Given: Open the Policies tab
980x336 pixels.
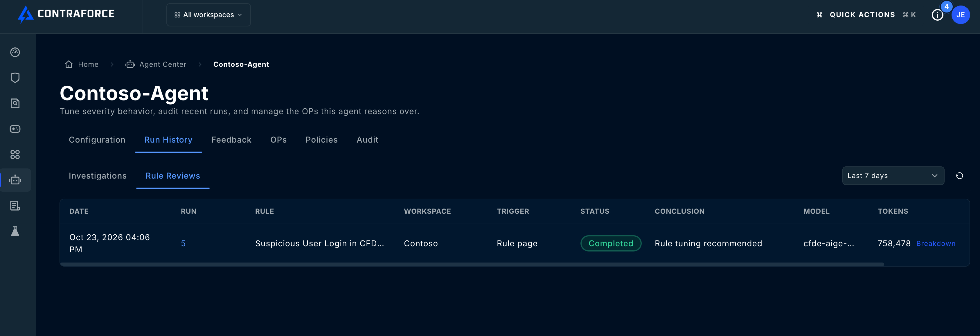Looking at the screenshot, I should [x=321, y=140].
